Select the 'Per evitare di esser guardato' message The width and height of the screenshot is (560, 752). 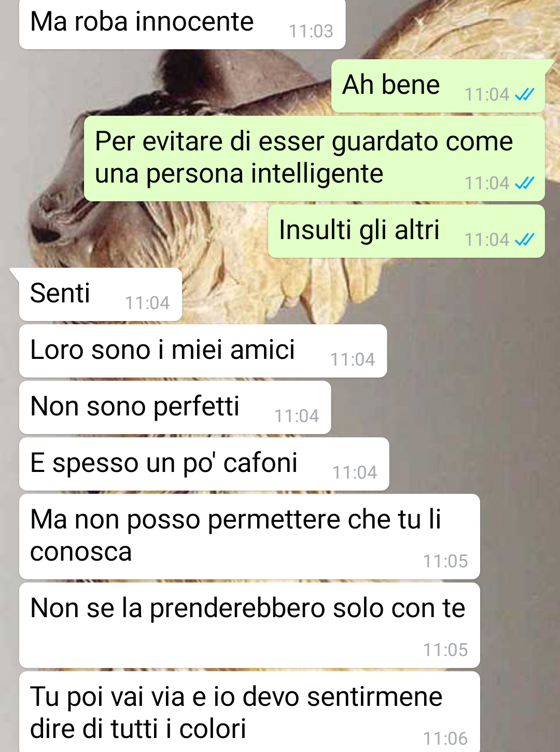tap(314, 159)
